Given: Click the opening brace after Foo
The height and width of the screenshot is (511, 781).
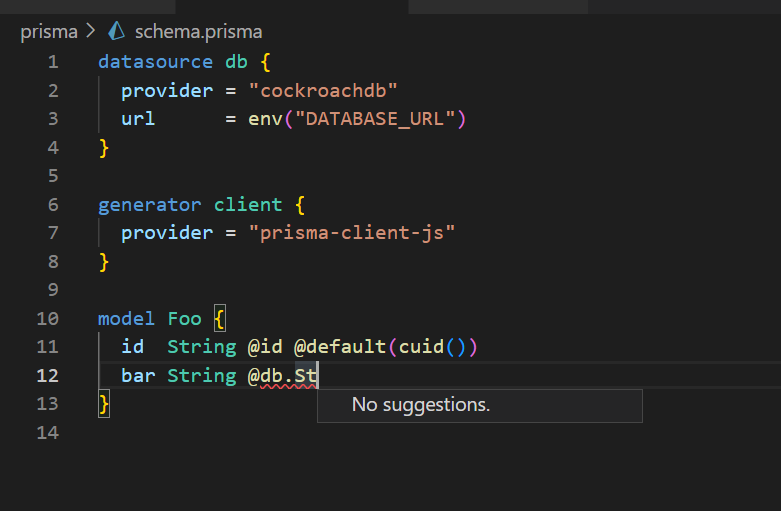Looking at the screenshot, I should pyautogui.click(x=219, y=318).
